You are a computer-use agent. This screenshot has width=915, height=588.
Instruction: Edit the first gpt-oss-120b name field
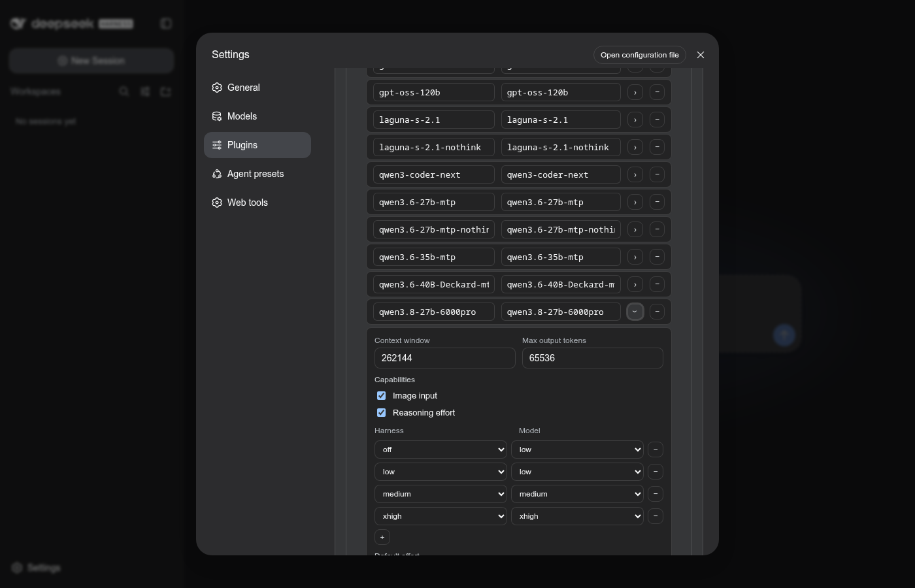click(434, 93)
